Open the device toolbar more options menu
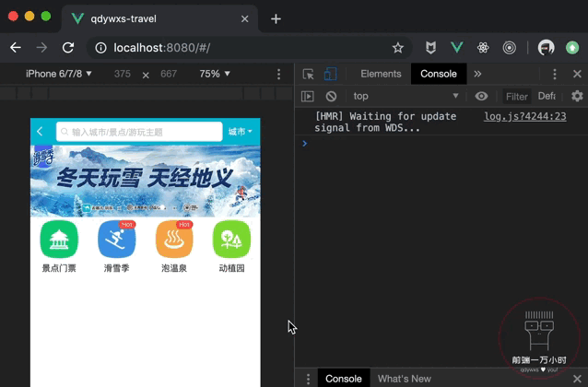This screenshot has height=387, width=588. point(278,74)
